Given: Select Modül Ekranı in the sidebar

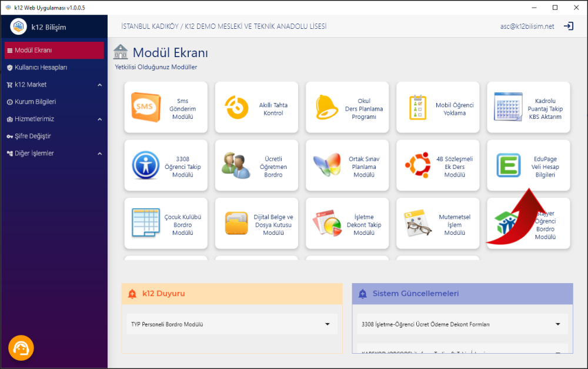Looking at the screenshot, I should pyautogui.click(x=54, y=50).
